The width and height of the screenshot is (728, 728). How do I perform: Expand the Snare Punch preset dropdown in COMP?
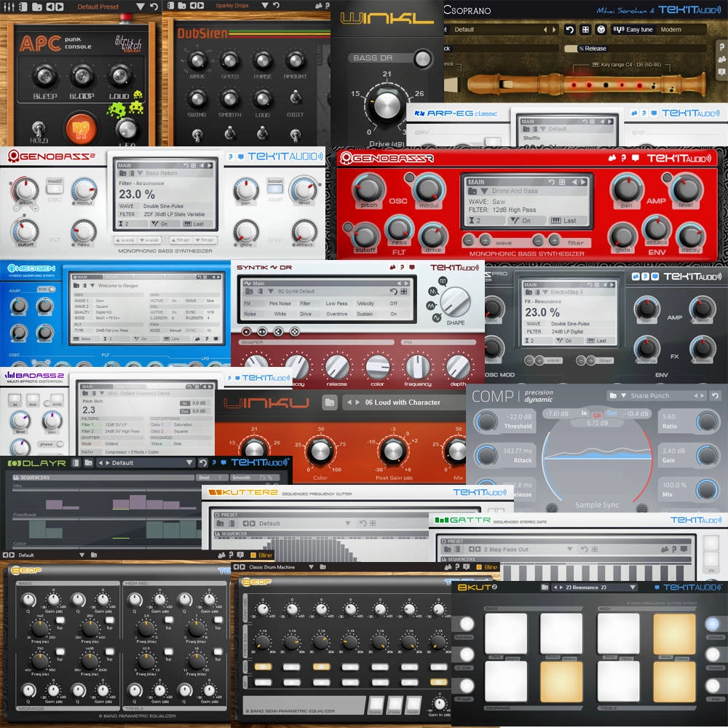tap(624, 395)
